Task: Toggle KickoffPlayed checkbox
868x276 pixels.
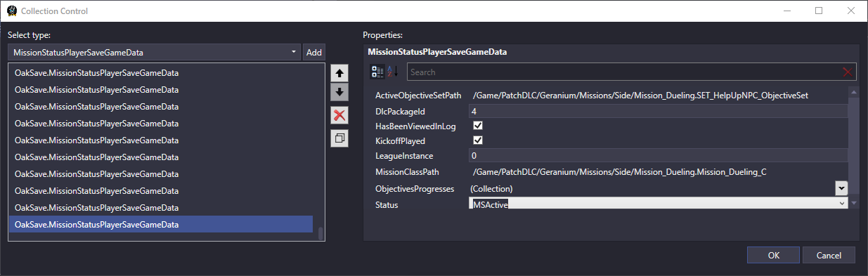Action: click(x=477, y=140)
